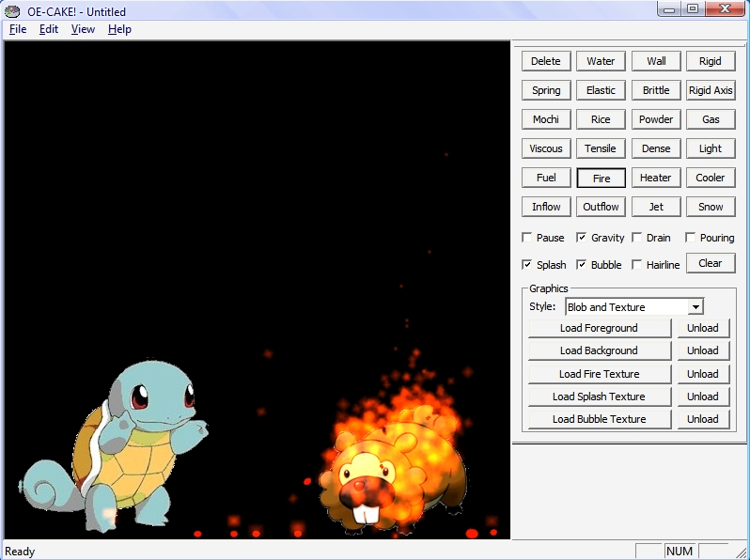The width and height of the screenshot is (750, 560).
Task: Choose the Cooler tool button
Action: pos(711,178)
